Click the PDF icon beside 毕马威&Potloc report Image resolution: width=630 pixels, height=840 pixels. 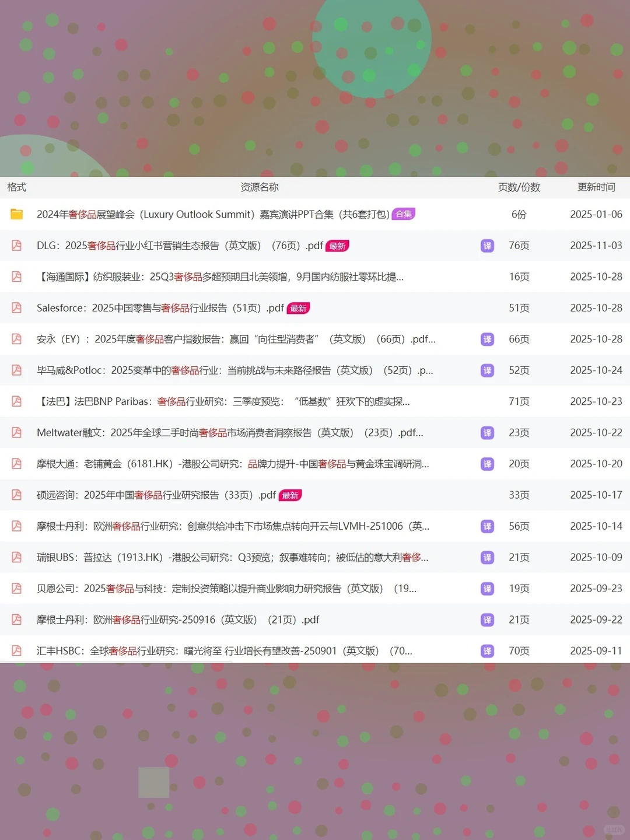[17, 370]
